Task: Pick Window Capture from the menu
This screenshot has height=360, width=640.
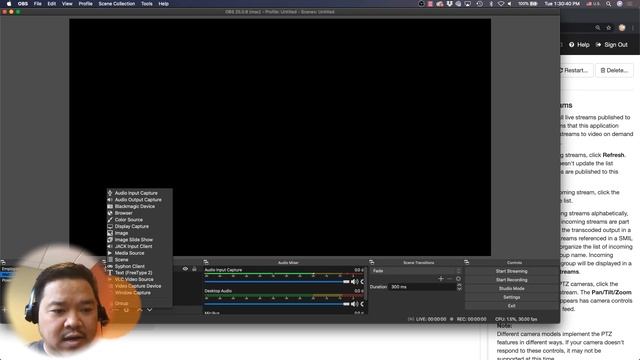Action: point(139,293)
